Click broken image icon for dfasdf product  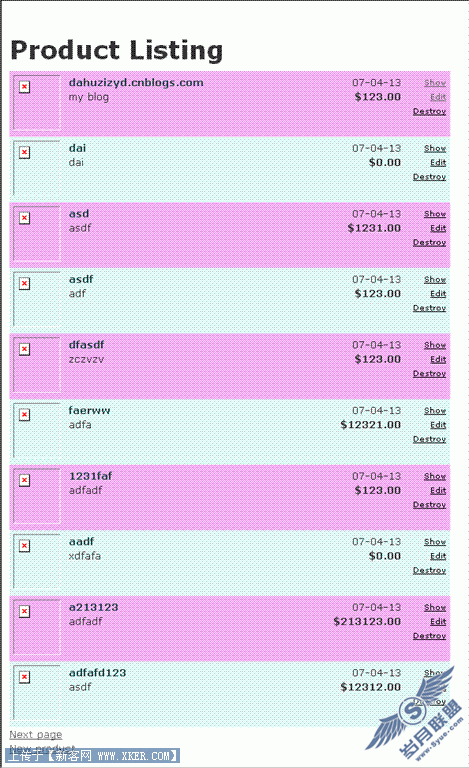click(24, 349)
